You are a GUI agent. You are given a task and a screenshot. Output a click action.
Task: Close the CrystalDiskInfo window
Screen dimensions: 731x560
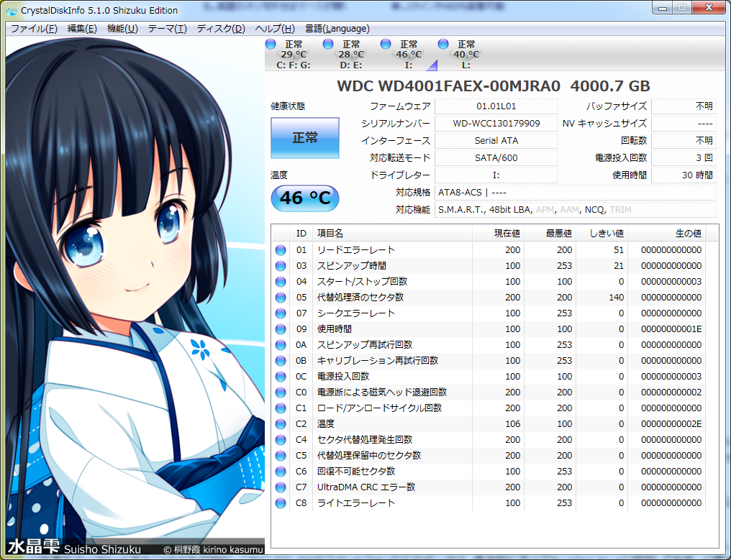coord(708,7)
